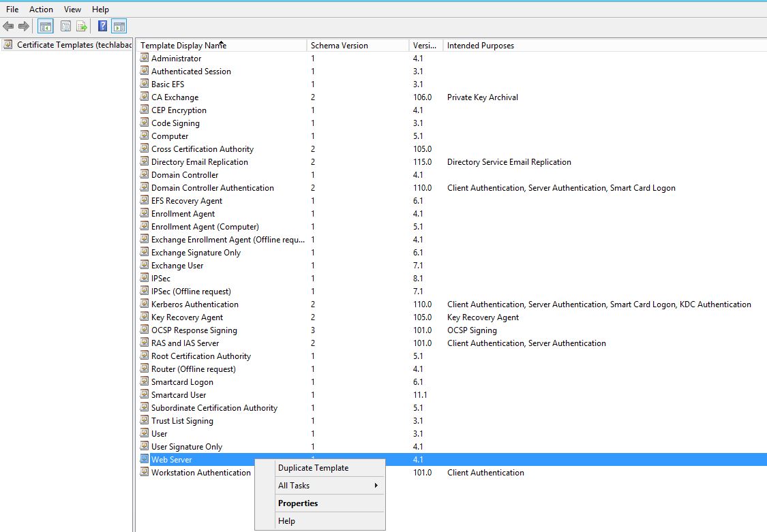Select Certificate Templates node in console tree
The height and width of the screenshot is (532, 767).
pyautogui.click(x=67, y=45)
